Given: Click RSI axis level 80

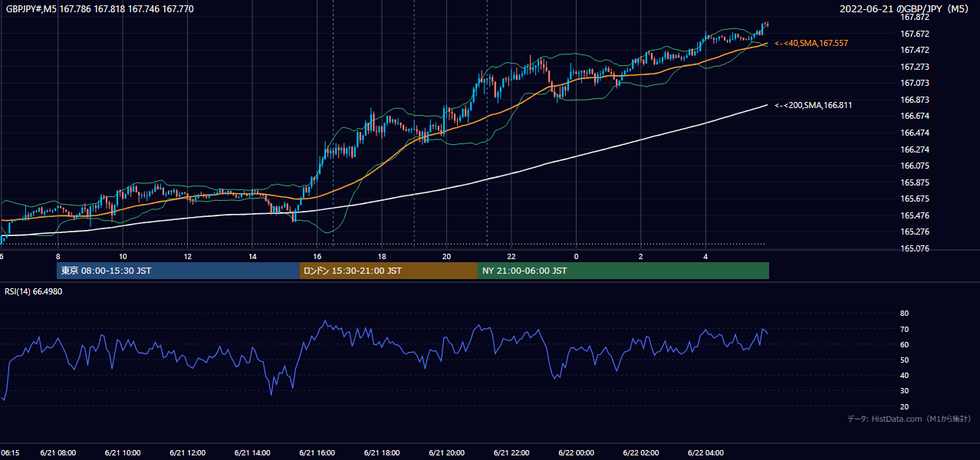Looking at the screenshot, I should pos(904,314).
